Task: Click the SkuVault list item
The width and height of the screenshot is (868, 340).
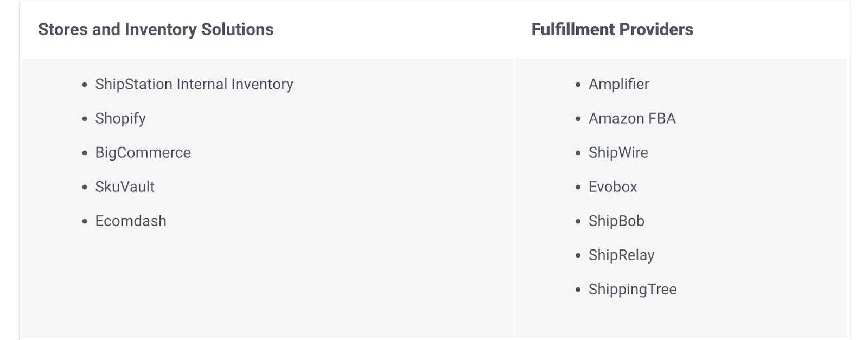Action: point(125,187)
